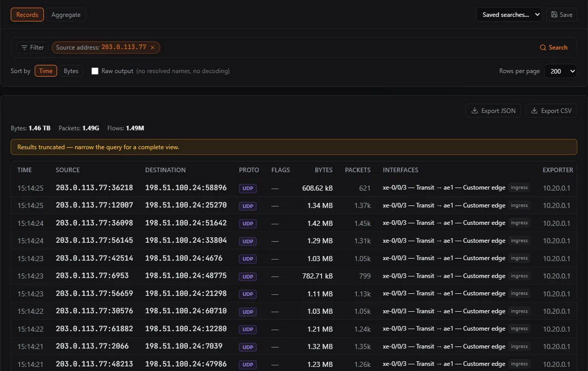This screenshot has height=371, width=588.
Task: Select destination 198.51.100.24:47986
Action: pyautogui.click(x=186, y=363)
